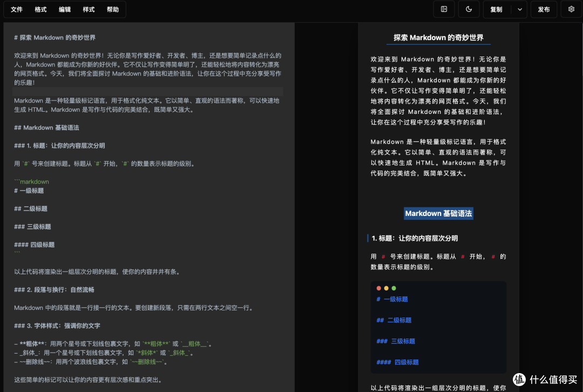Click preview code line '## 二级标题'

coord(394,320)
